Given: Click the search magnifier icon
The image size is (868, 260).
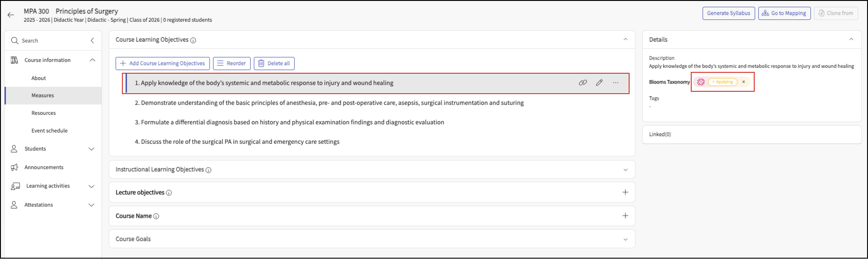Looking at the screenshot, I should coord(15,41).
